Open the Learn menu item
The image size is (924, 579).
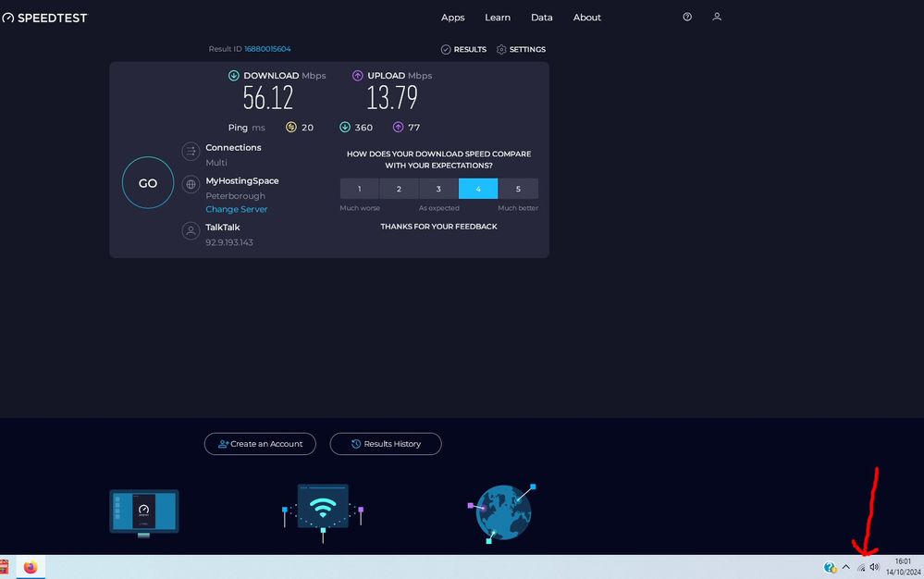(x=498, y=17)
